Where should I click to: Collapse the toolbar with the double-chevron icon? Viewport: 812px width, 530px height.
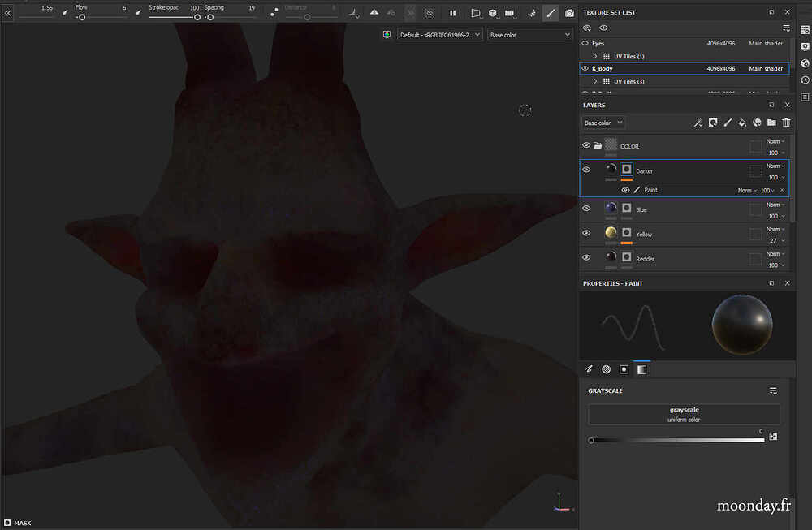coord(8,13)
